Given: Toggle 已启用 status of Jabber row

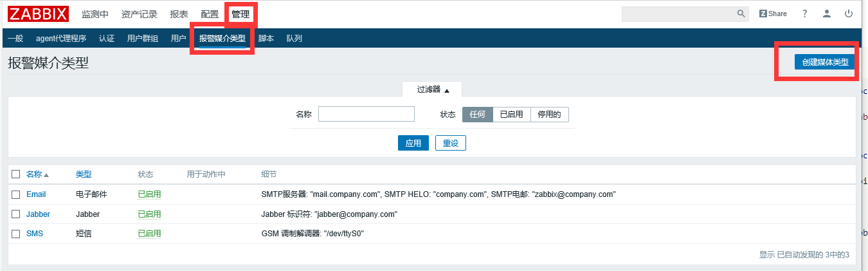Looking at the screenshot, I should [x=149, y=214].
